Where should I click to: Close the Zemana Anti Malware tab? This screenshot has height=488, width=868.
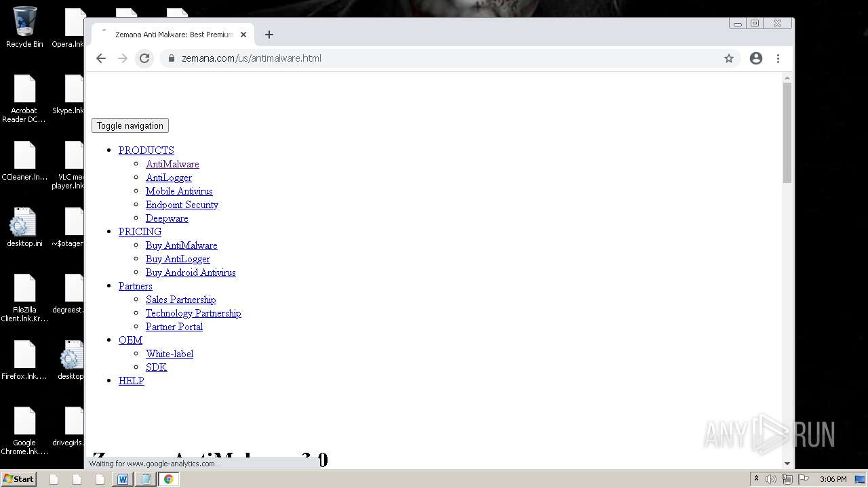243,35
